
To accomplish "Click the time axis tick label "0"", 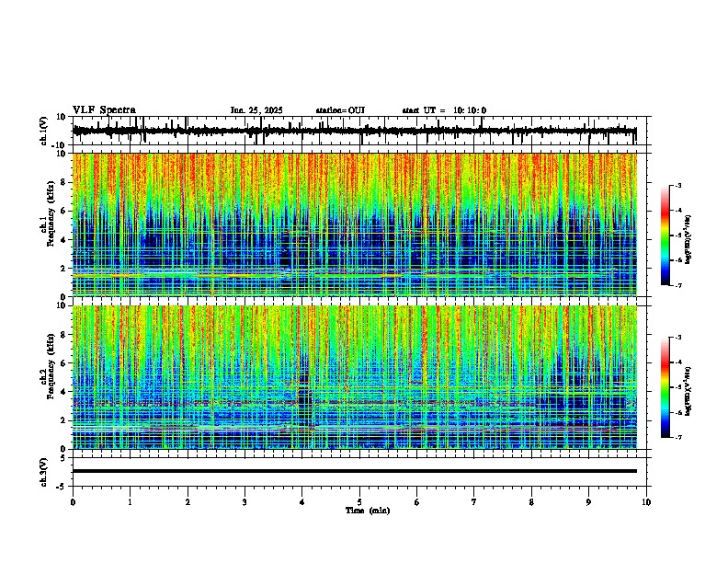I will coord(73,502).
